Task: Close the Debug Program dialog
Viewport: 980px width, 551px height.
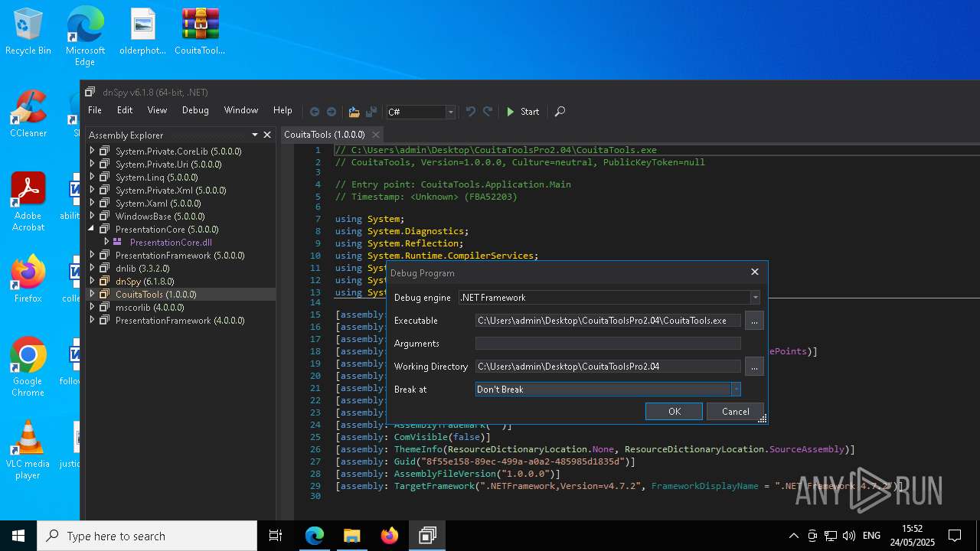Action: (x=754, y=272)
